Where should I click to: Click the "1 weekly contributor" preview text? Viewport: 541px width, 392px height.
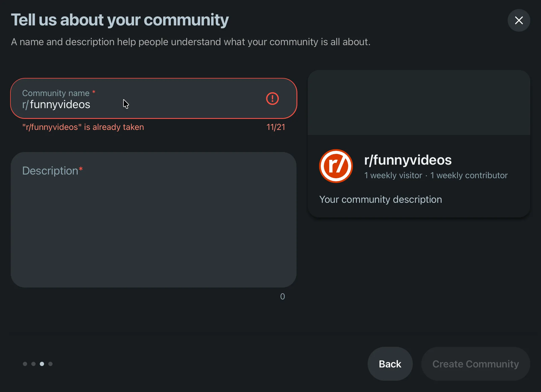click(469, 175)
